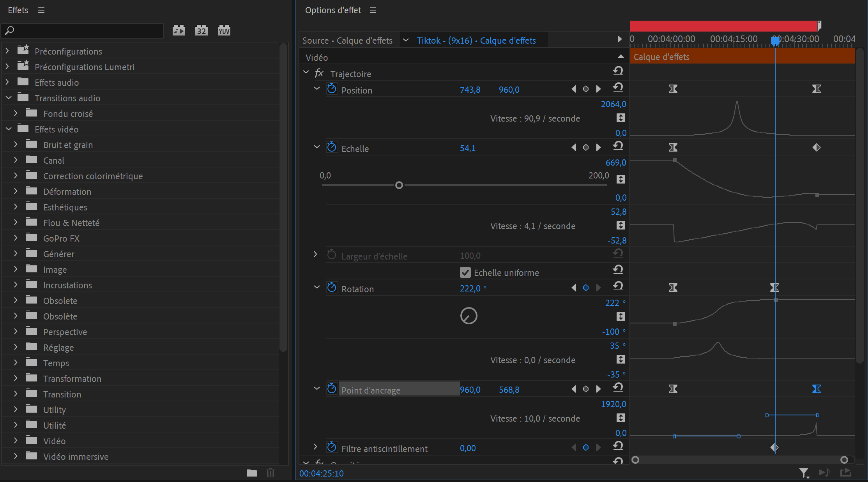868x482 pixels.
Task: Click the Echelle slider handle
Action: (x=399, y=185)
